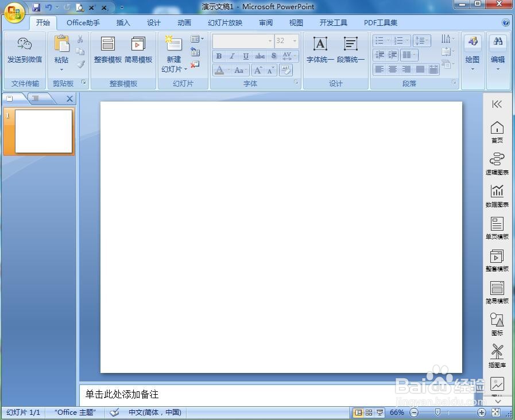Screen dimensions: 515x420
Task: Toggle Italic formatting
Action: point(232,56)
